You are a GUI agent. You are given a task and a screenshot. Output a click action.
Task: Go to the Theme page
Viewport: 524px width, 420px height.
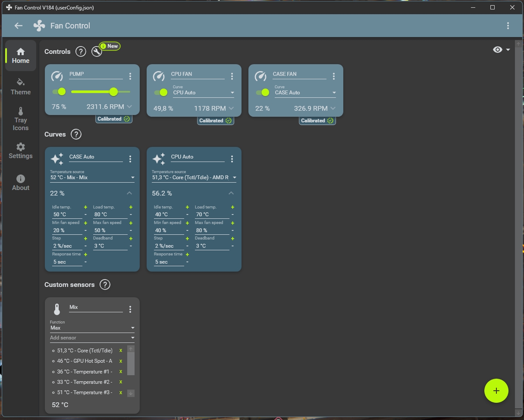(x=21, y=87)
